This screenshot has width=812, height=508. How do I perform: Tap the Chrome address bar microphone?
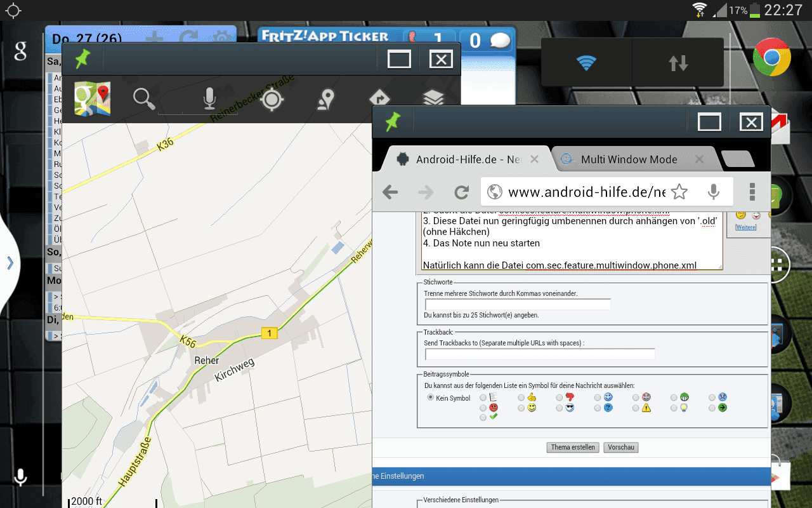[714, 192]
